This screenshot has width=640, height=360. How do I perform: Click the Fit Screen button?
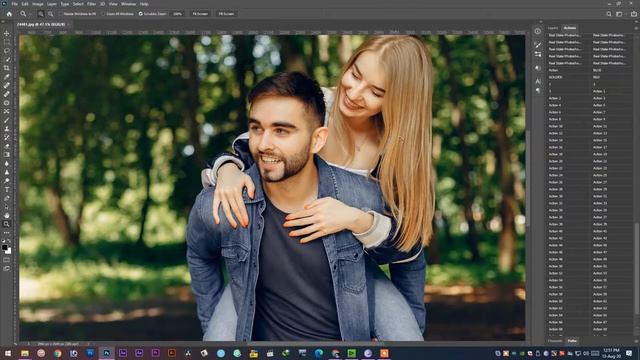pyautogui.click(x=200, y=14)
